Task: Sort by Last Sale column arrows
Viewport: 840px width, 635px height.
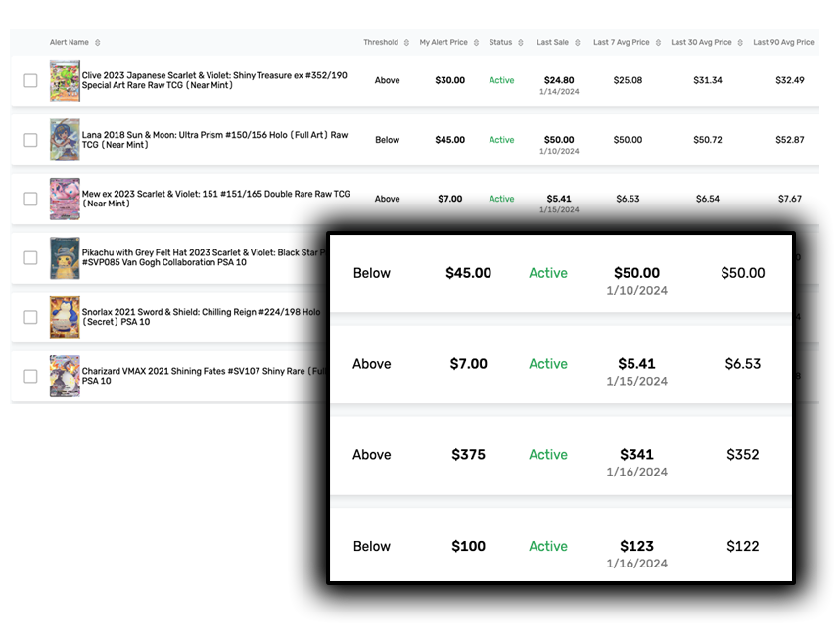Action: pyautogui.click(x=578, y=43)
